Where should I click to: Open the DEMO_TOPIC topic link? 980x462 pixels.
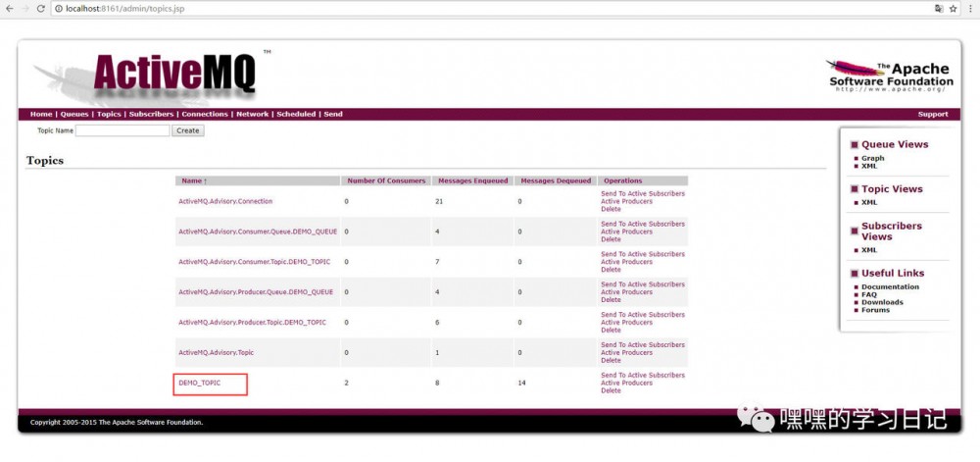(x=199, y=383)
